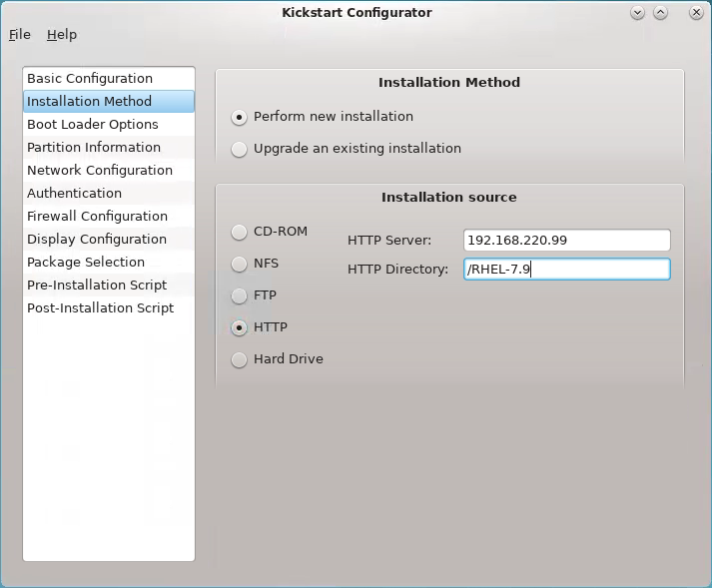Screen dimensions: 712x588
Task: Select Pre-Installation Script section
Action: click(109, 285)
